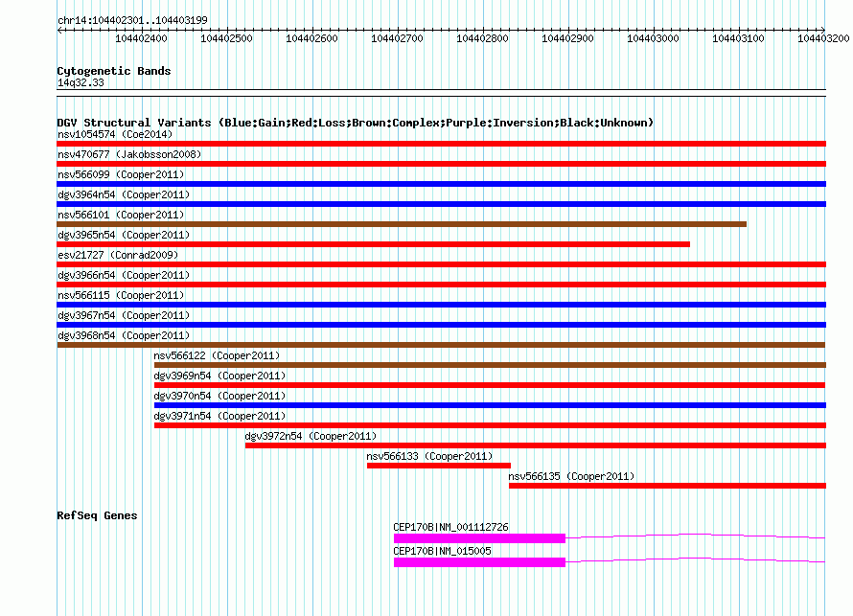Image resolution: width=853 pixels, height=616 pixels.
Task: Open nsv566115 (Cooper2011) label
Action: point(121,295)
